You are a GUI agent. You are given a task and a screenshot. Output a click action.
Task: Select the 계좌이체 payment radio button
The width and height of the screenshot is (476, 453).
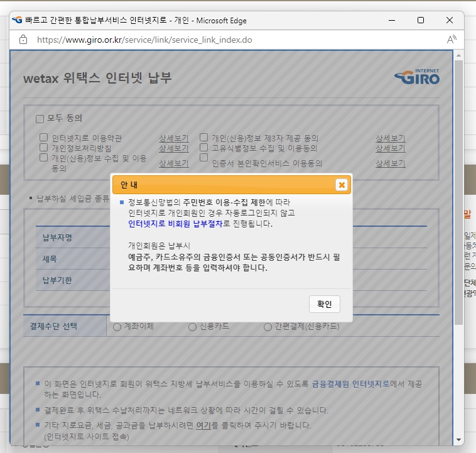click(117, 327)
